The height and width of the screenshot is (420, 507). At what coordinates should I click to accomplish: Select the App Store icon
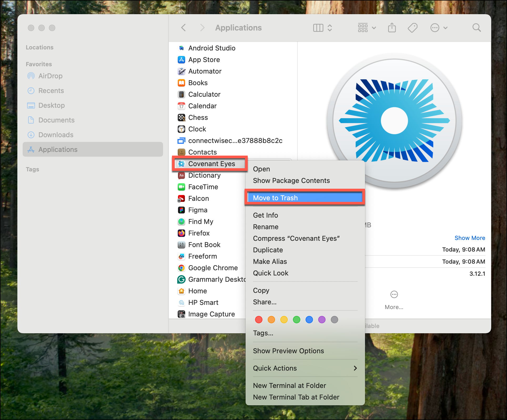click(x=181, y=60)
